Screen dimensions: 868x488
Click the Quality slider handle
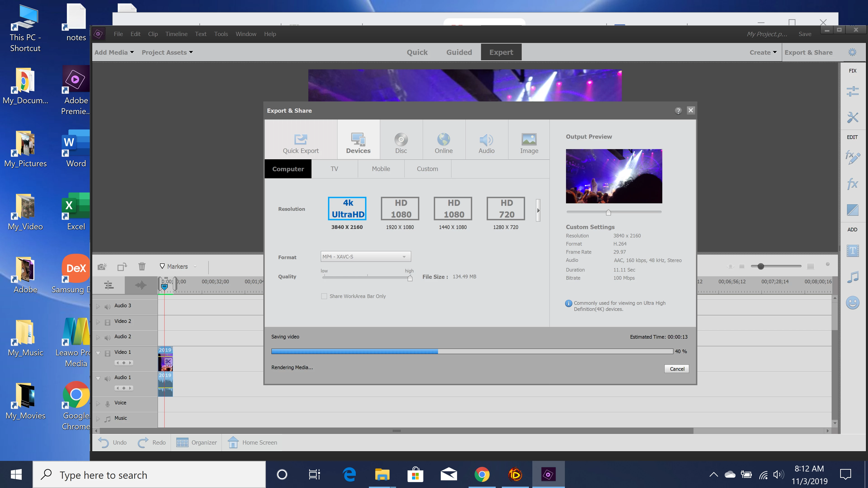(410, 278)
